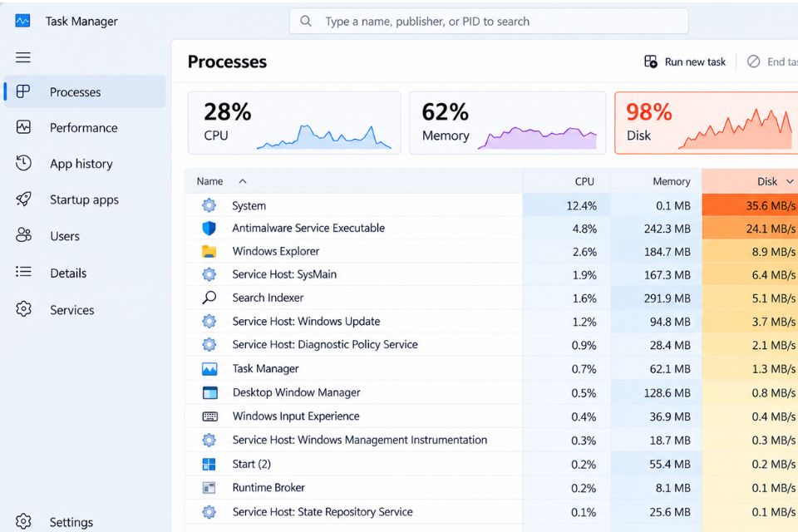798x532 pixels.
Task: Click the Search Indexer magnifier icon
Action: pos(209,298)
